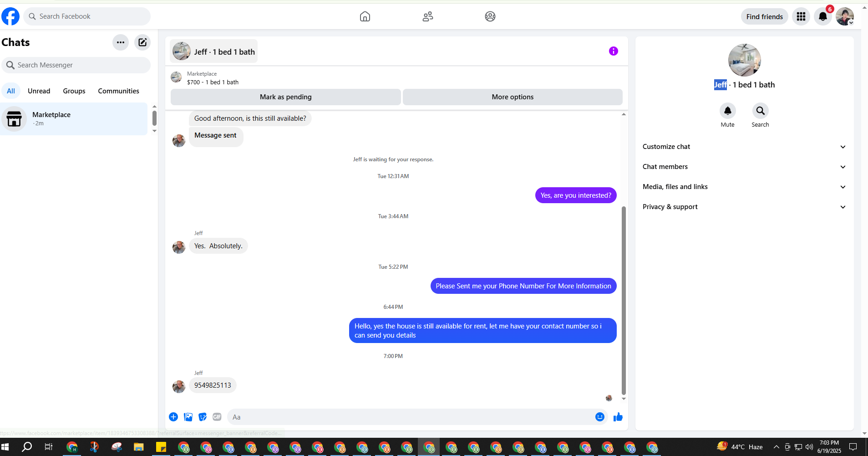
Task: Open the account profile picture menu
Action: [x=845, y=16]
